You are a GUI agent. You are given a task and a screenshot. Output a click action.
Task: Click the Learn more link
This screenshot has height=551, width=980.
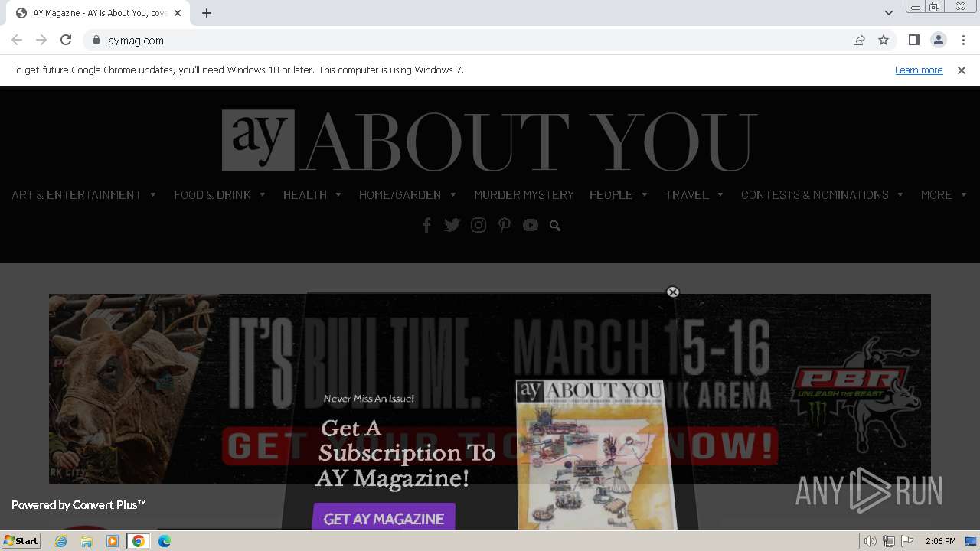[919, 70]
